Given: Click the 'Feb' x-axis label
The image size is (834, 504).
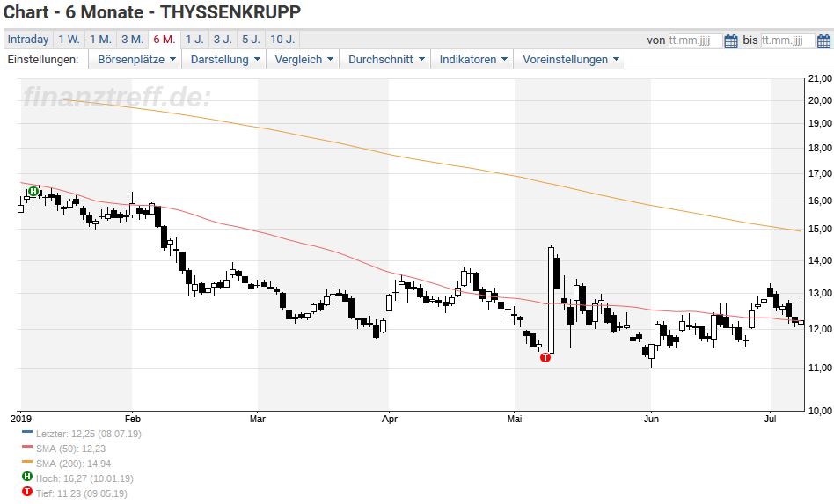Looking at the screenshot, I should click(x=132, y=419).
